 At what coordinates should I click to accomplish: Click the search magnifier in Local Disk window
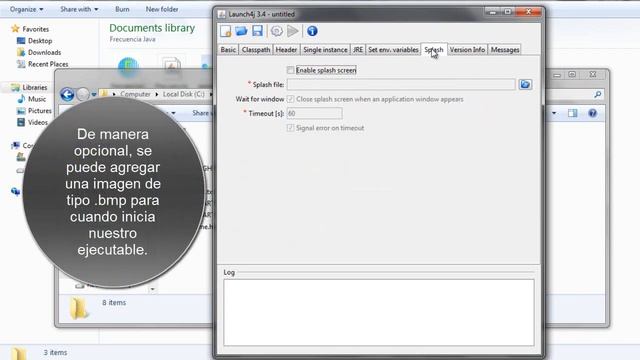(598, 95)
